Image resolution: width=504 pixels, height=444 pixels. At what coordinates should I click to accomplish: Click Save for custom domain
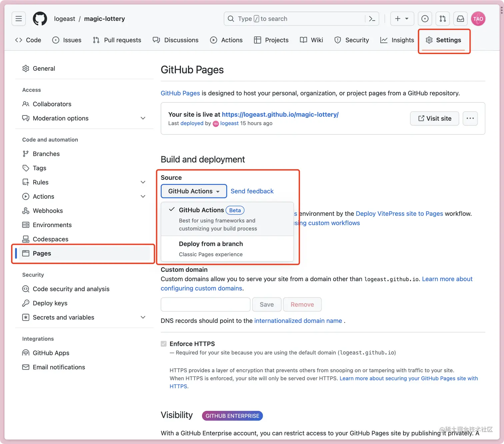(267, 305)
